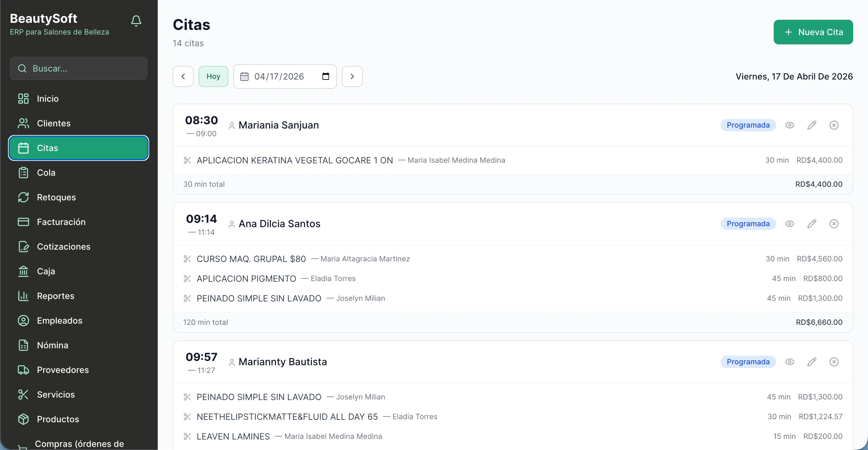Go to the previous day with the left chevron

click(183, 76)
